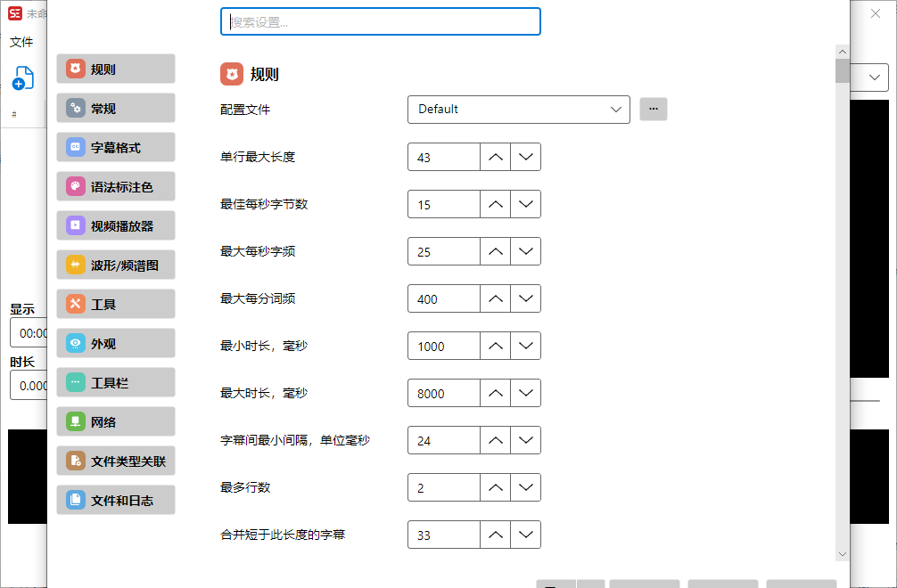Increase 单行最大长度 value

[496, 157]
